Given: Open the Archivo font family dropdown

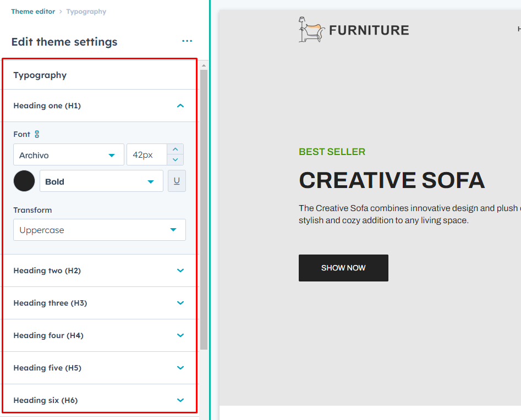Looking at the screenshot, I should (x=69, y=155).
